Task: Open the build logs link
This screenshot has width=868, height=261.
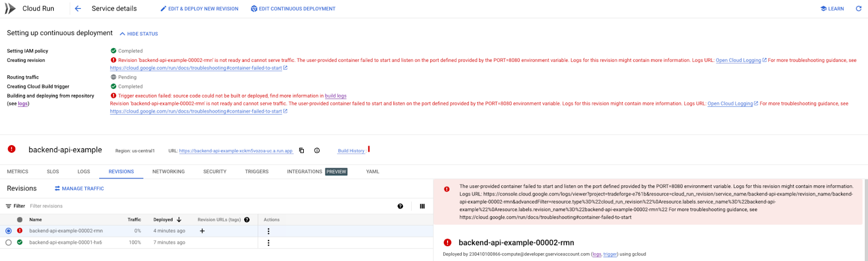Action: tap(336, 96)
